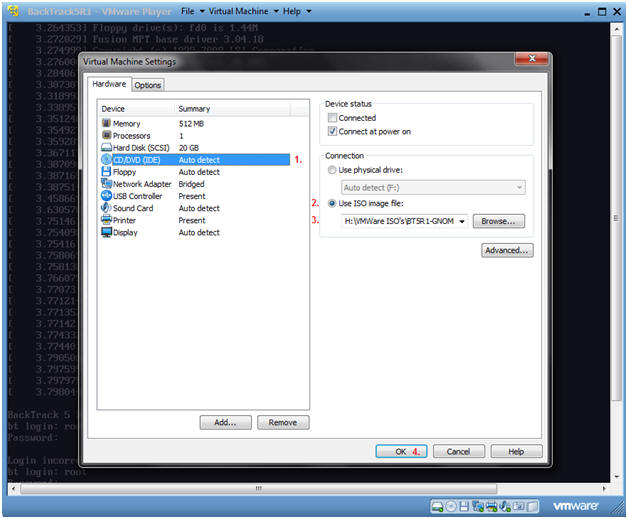Click the Sound Card speaker icon in the device list

(x=106, y=207)
